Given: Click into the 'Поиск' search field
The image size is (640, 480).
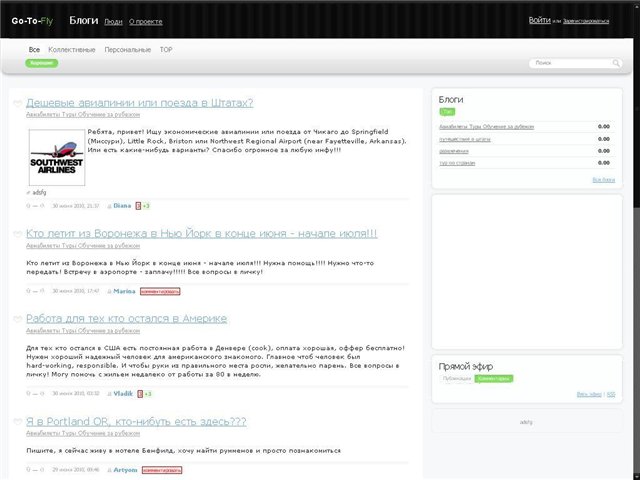Looking at the screenshot, I should tap(565, 63).
